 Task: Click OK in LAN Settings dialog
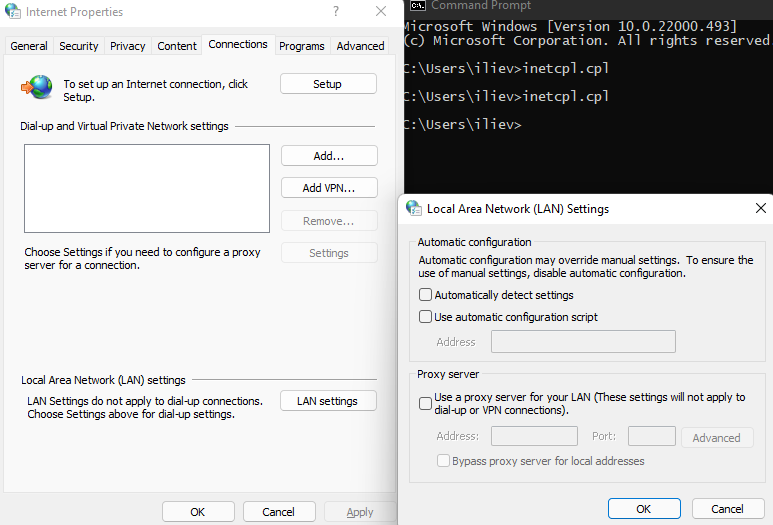click(644, 509)
